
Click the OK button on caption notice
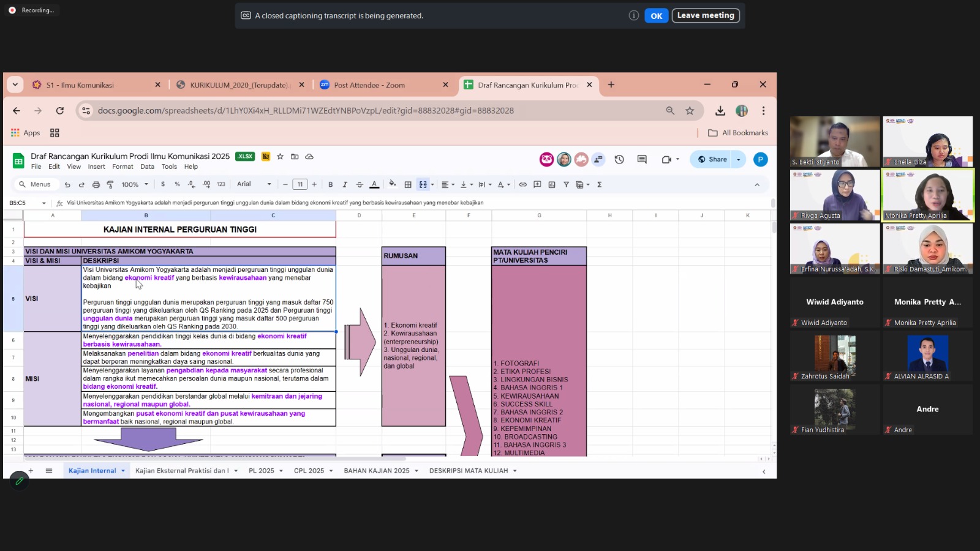pos(656,16)
